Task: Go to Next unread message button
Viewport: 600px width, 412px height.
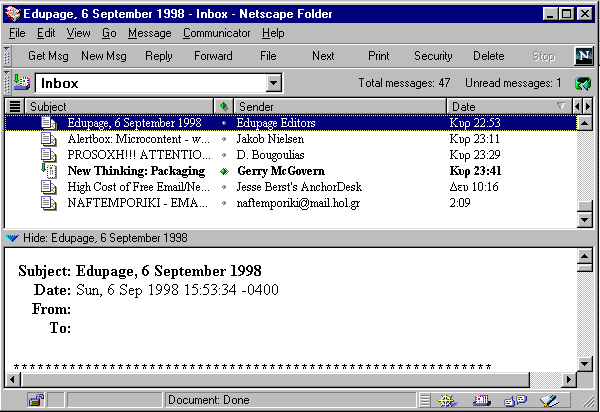Action: (x=323, y=56)
